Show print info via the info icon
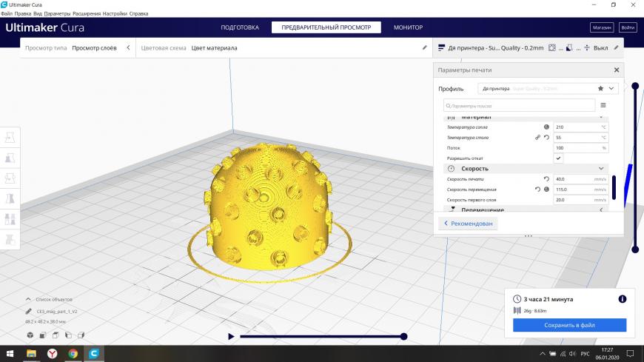 (623, 299)
